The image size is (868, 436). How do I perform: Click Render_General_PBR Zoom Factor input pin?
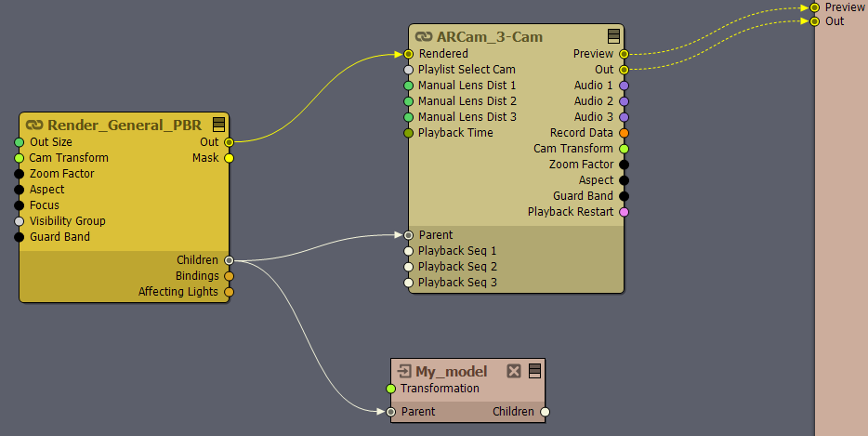point(20,174)
